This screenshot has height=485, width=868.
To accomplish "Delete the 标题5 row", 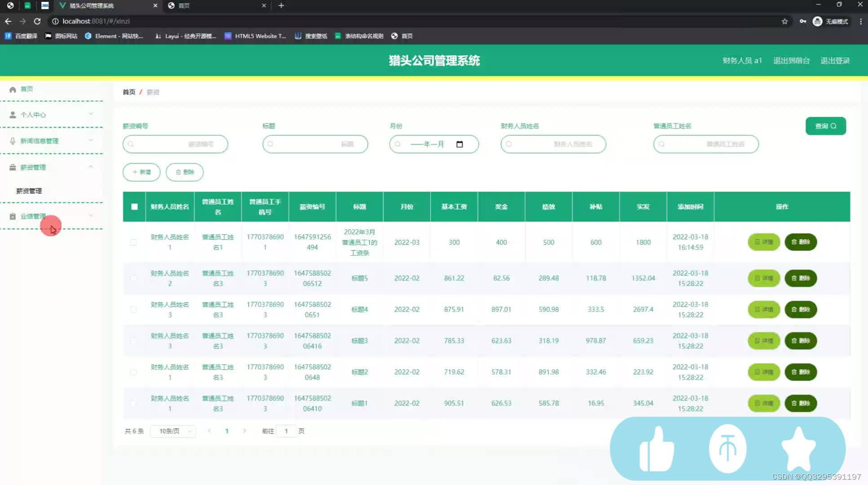I will [801, 278].
